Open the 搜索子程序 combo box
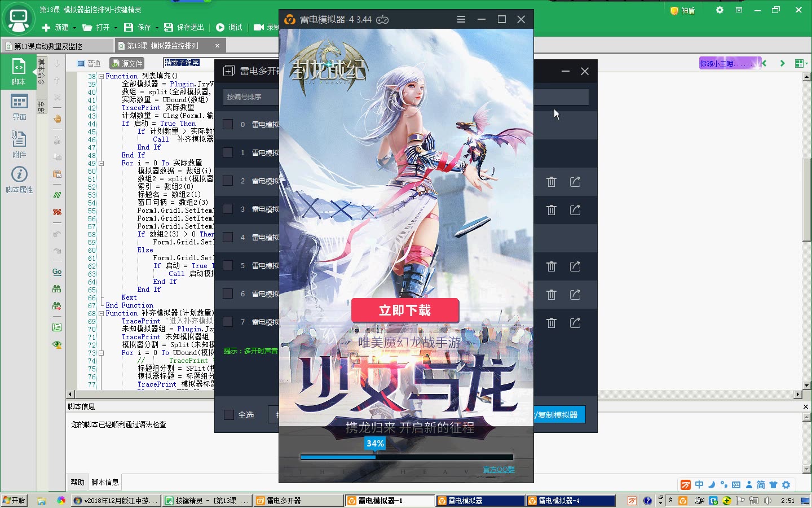This screenshot has width=812, height=508. pyautogui.click(x=189, y=63)
